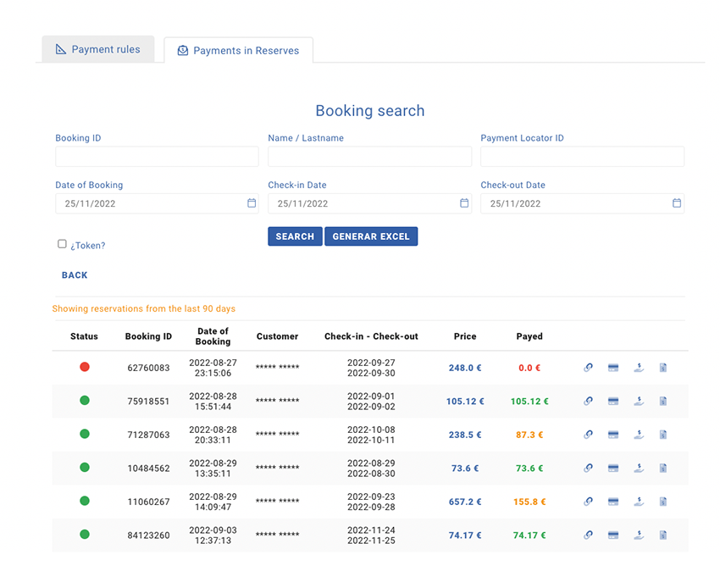The width and height of the screenshot is (720, 588).
Task: Open credit card icon for booking 71287063
Action: point(613,435)
